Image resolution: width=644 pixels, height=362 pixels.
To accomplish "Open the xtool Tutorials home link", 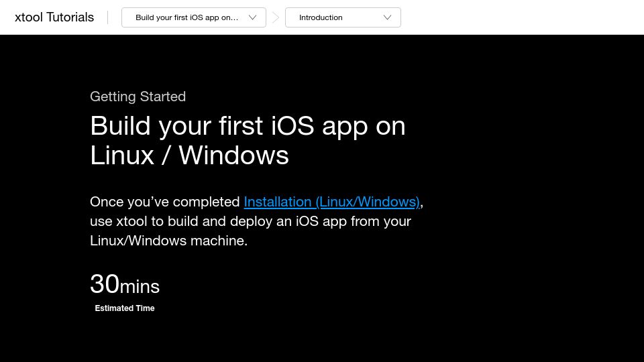I will (54, 17).
